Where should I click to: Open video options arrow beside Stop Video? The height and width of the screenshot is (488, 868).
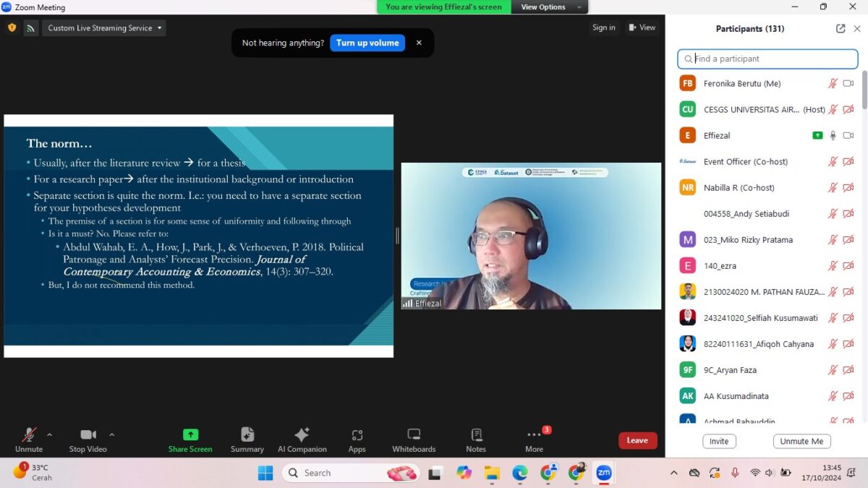(111, 435)
